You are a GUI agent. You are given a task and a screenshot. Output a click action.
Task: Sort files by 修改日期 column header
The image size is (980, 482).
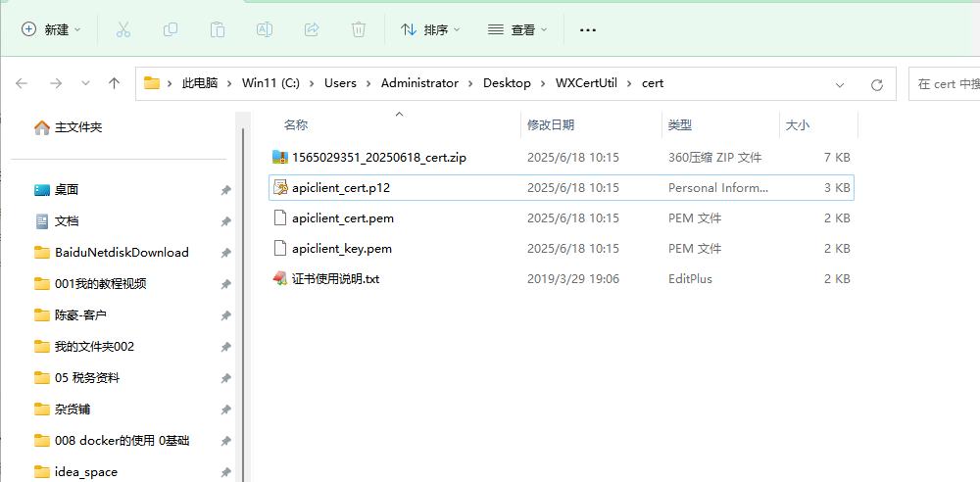[x=551, y=124]
